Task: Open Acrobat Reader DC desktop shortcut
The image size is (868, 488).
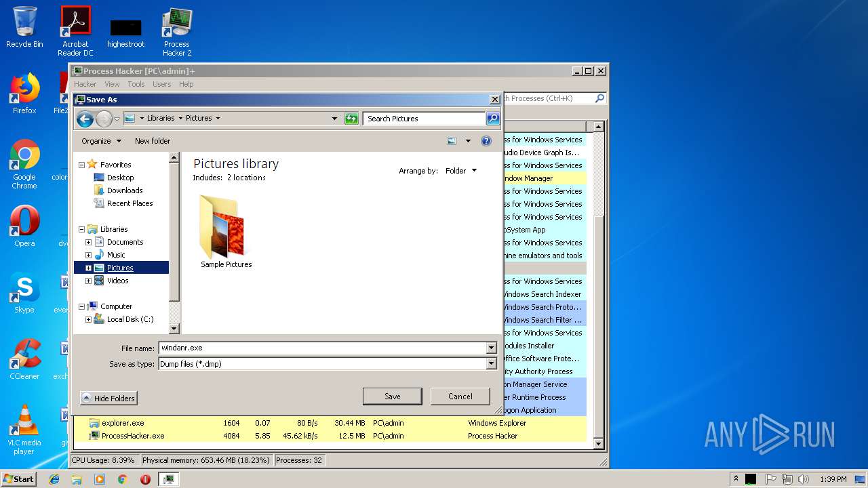Action: (x=75, y=30)
